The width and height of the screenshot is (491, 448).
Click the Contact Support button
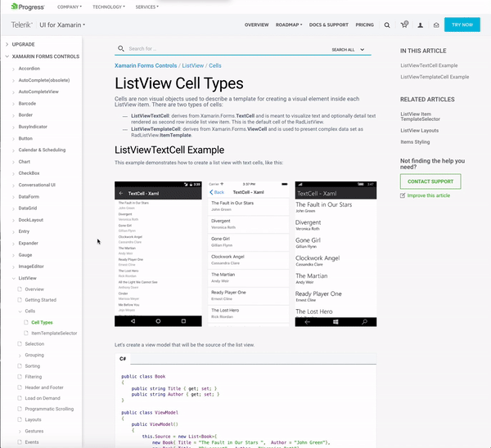[x=430, y=181]
